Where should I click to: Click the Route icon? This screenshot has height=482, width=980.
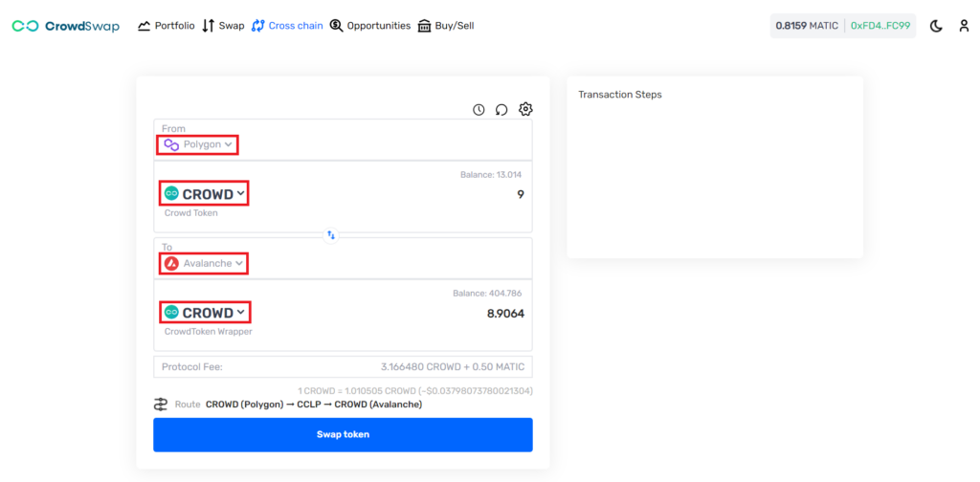click(161, 405)
